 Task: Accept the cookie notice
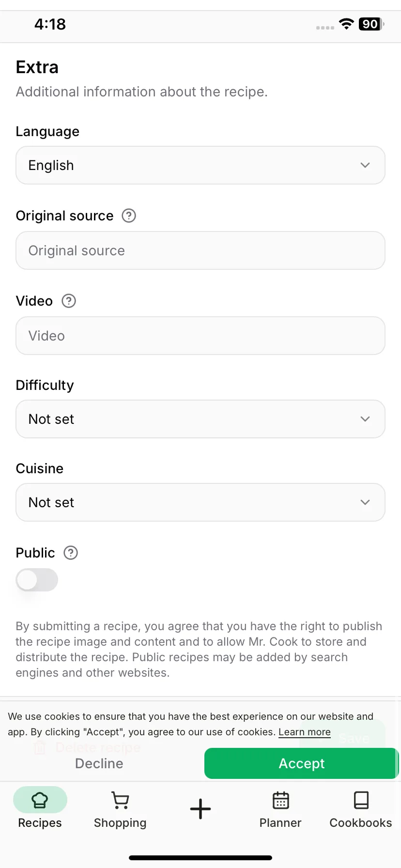(301, 763)
